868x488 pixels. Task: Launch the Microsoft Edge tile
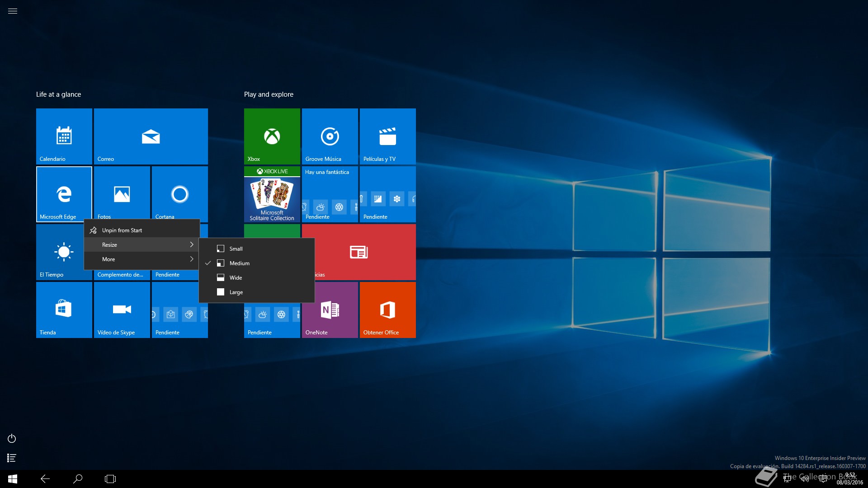tap(64, 194)
